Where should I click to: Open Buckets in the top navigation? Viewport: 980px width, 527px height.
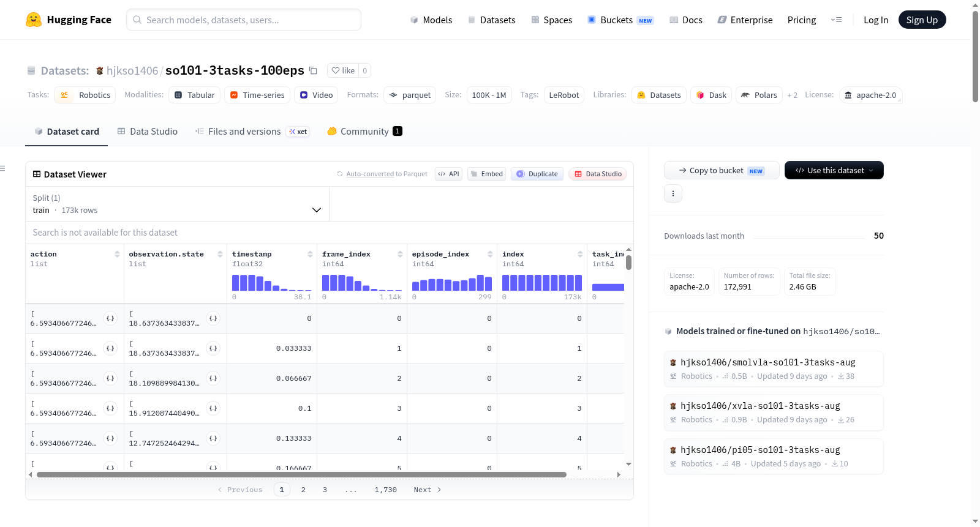coord(620,20)
